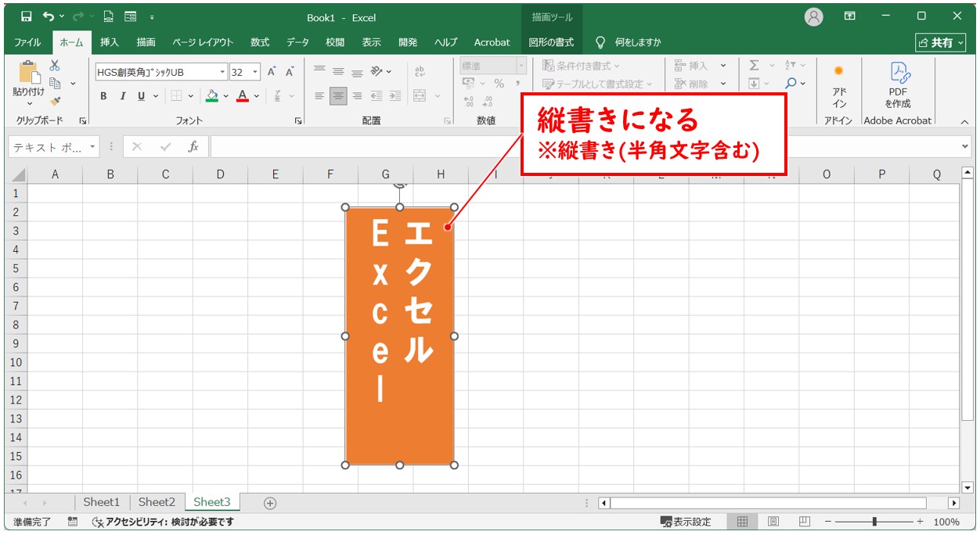Select the Sheet2 tab
Viewport: 980px width, 535px height.
157,502
